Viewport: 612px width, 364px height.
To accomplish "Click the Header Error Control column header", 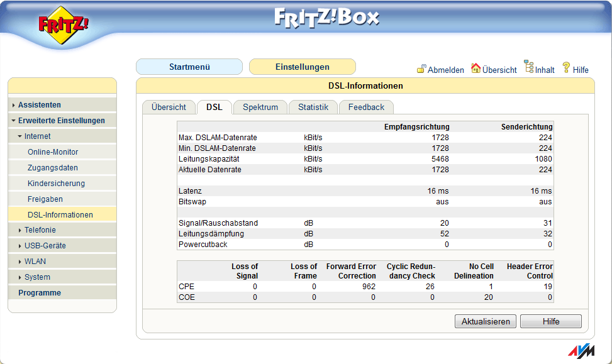I will click(530, 271).
